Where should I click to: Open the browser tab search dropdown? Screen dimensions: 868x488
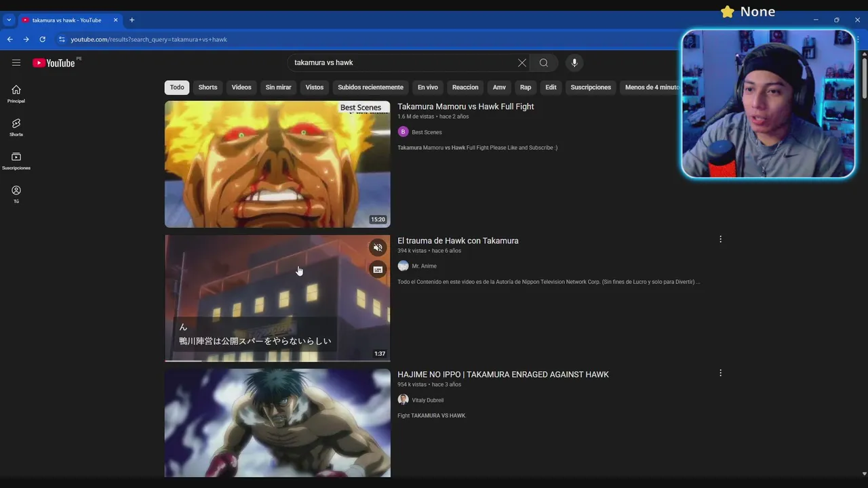pos(9,20)
